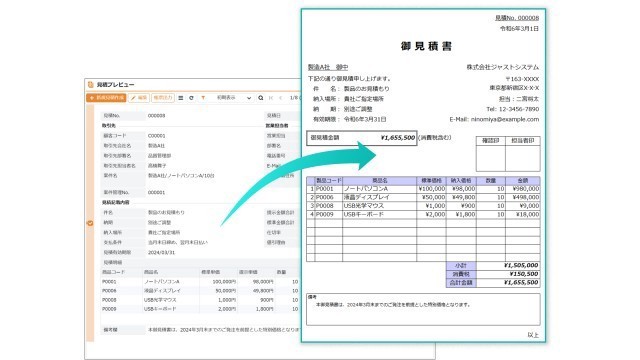The width and height of the screenshot is (640, 360).
Task: Click 消費税 ¥150,500 value
Action: point(524,274)
